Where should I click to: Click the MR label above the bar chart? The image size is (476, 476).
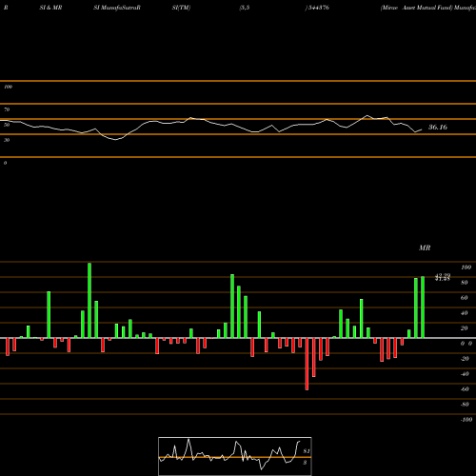(x=425, y=248)
